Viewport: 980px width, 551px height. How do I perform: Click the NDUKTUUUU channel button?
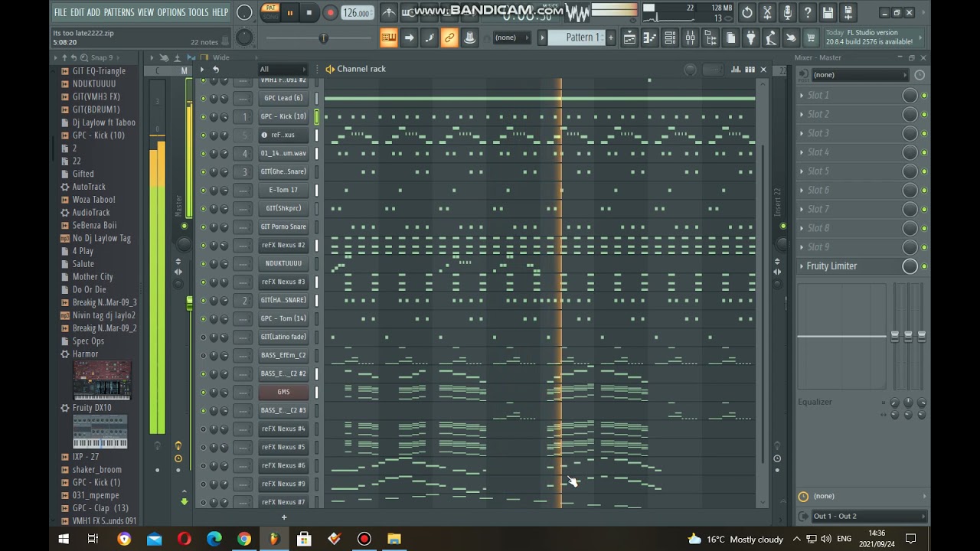[283, 263]
